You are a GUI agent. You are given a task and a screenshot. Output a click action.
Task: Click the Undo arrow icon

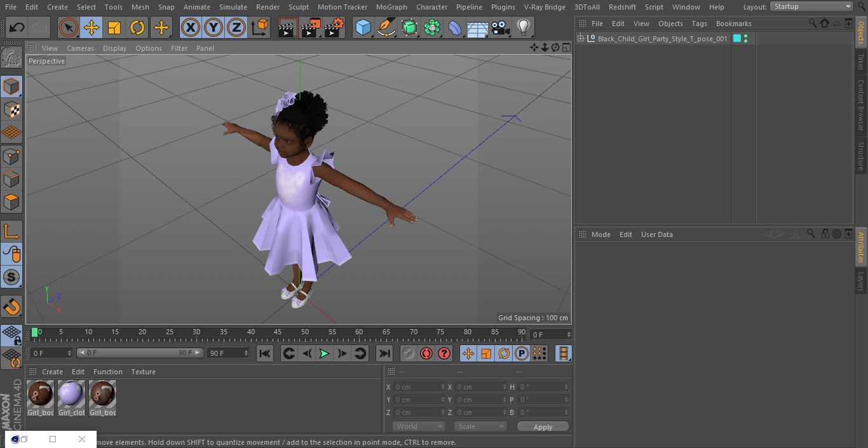tap(17, 27)
